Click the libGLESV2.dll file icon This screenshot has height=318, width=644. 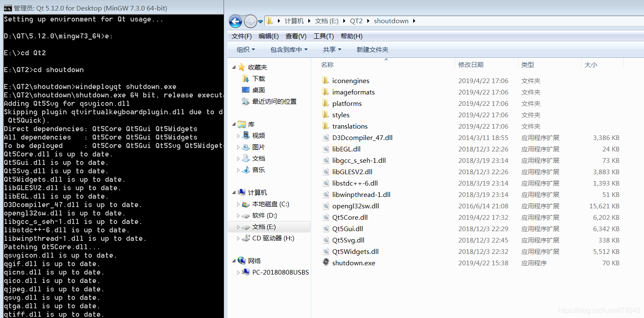326,172
